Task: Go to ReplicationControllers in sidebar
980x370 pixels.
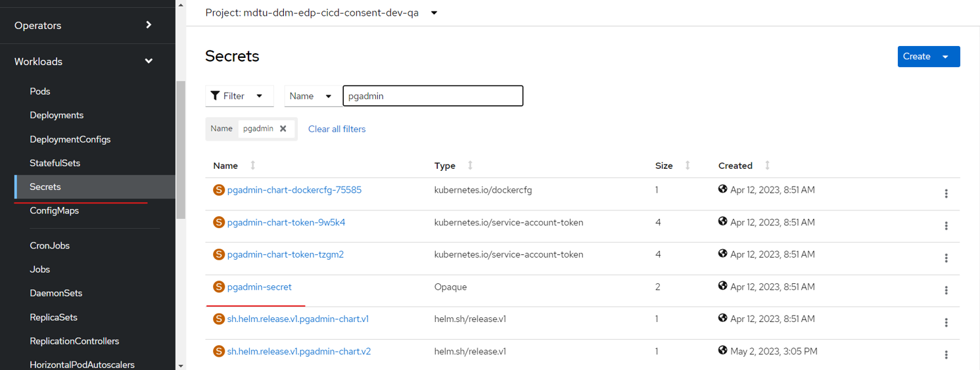Action: tap(75, 341)
